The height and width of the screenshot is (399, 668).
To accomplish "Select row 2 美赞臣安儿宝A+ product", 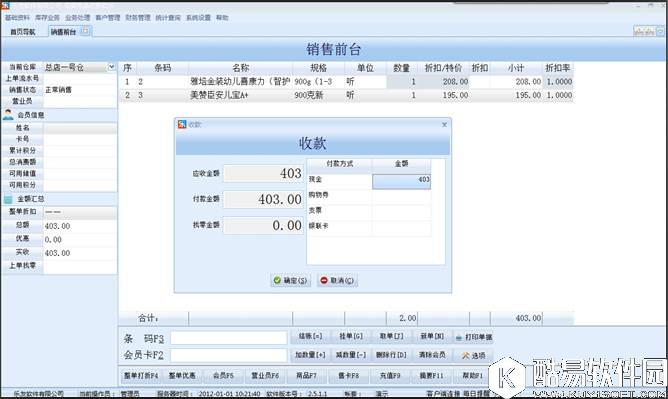I will (x=346, y=95).
